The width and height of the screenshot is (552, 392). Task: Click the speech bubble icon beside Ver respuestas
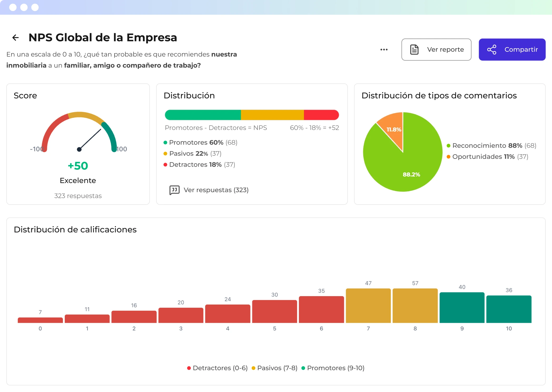[x=174, y=190]
